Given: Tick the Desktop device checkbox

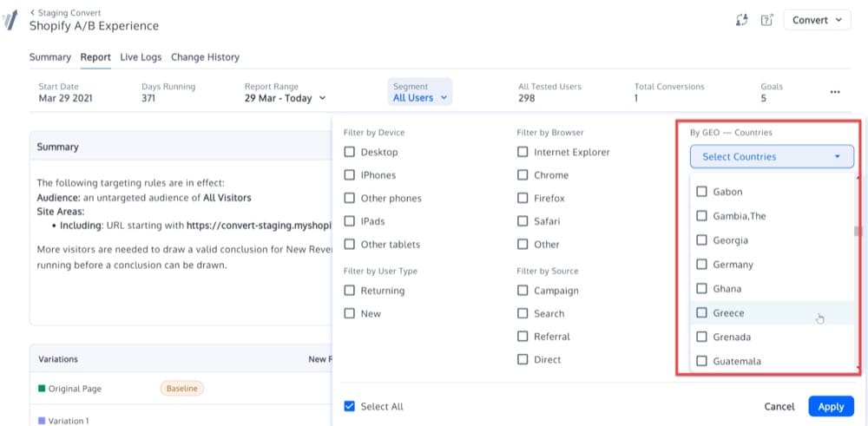Looking at the screenshot, I should (350, 152).
